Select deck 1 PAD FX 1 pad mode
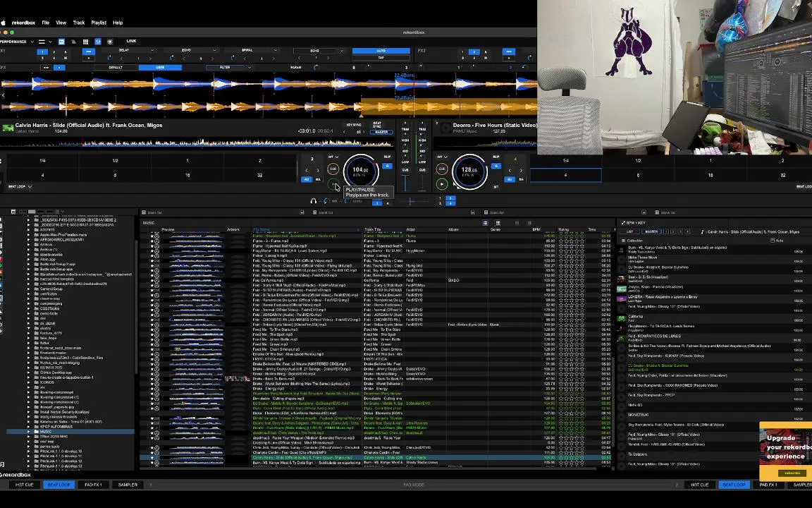 pyautogui.click(x=93, y=485)
